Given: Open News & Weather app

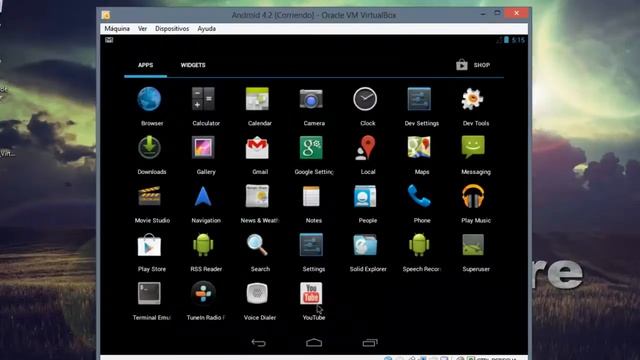Looking at the screenshot, I should click(x=257, y=196).
